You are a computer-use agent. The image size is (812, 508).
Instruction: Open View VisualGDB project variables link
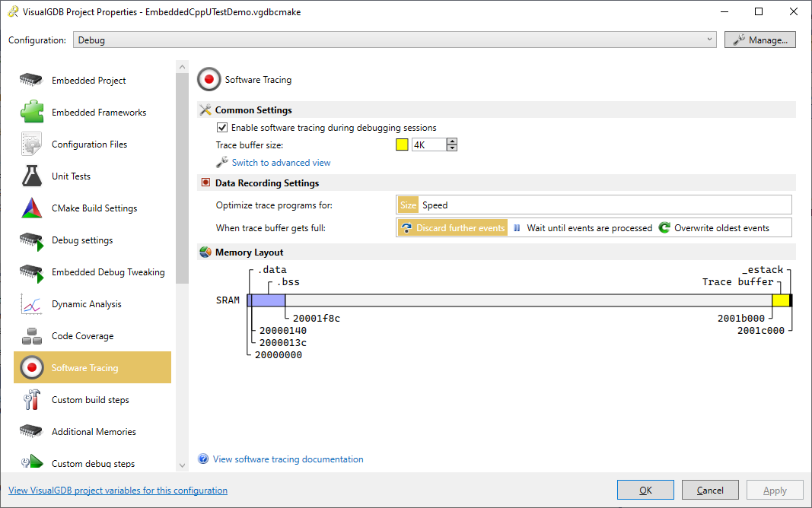pos(117,491)
